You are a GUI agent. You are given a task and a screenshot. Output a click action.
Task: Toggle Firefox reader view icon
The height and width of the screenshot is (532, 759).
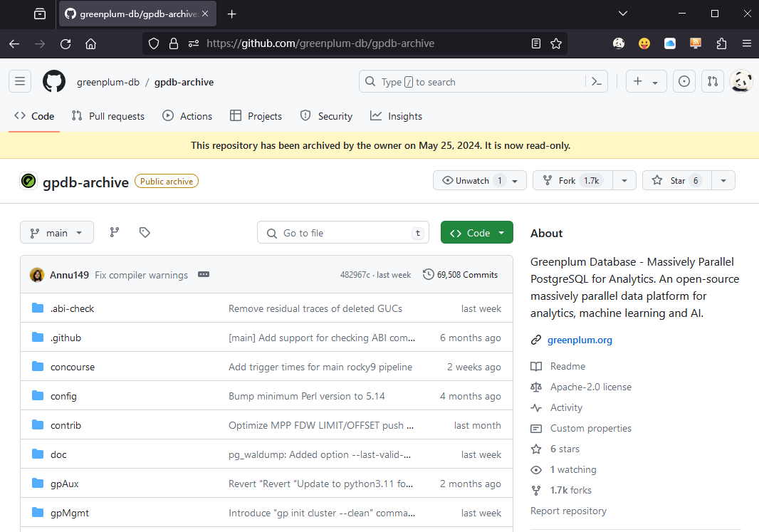(x=536, y=43)
